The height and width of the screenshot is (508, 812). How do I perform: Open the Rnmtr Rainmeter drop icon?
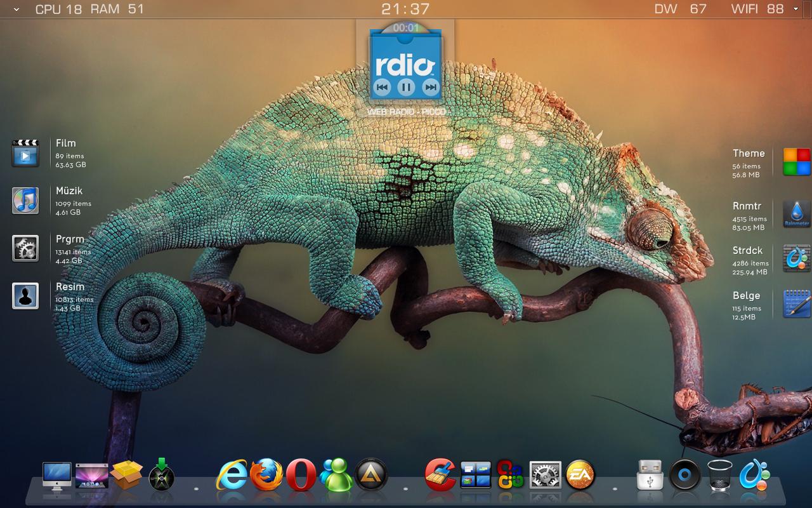coord(797,214)
